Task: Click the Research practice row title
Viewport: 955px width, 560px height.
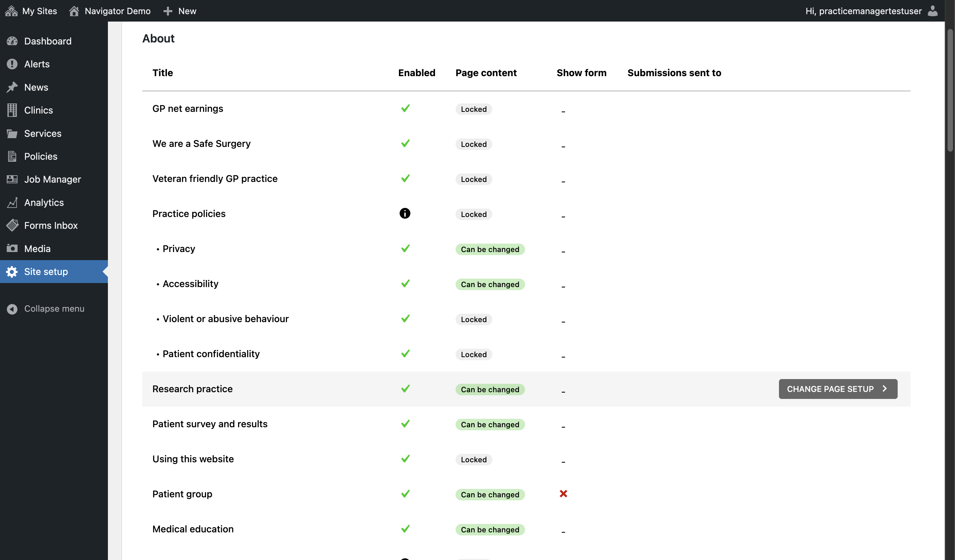Action: click(x=193, y=389)
